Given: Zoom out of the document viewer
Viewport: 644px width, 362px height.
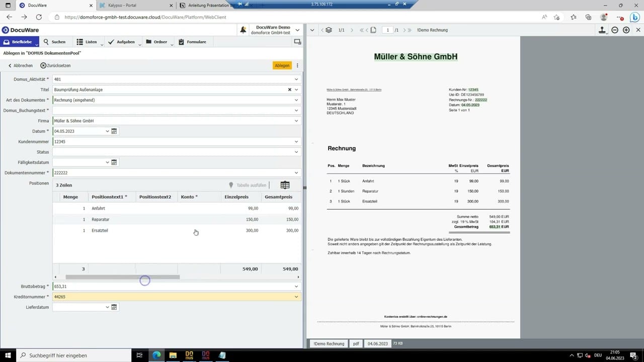Looking at the screenshot, I should pos(615,30).
